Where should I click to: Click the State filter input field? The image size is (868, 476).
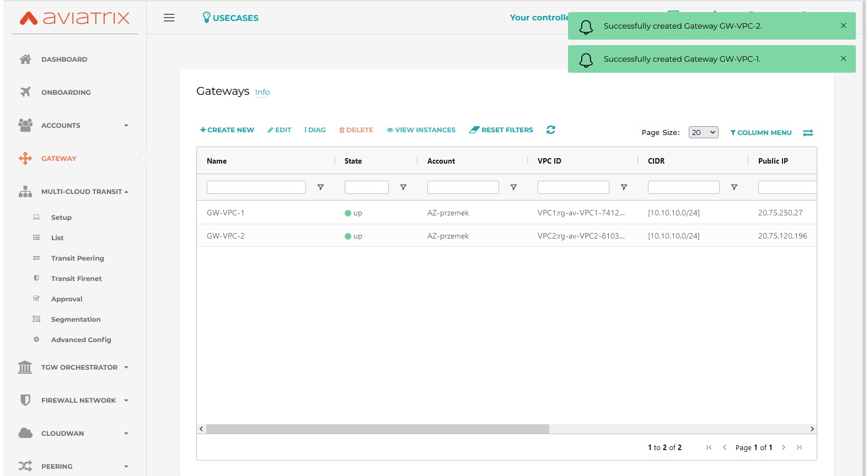pyautogui.click(x=367, y=187)
